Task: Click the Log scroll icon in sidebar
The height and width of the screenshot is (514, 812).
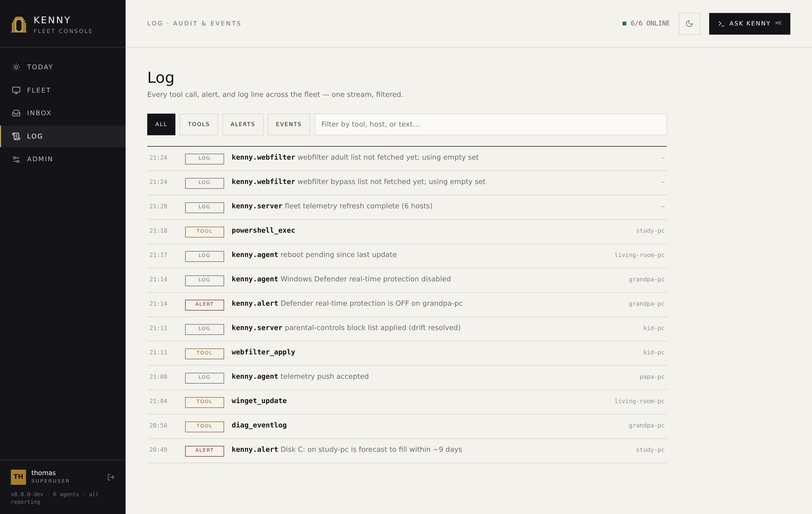Action: 16,136
